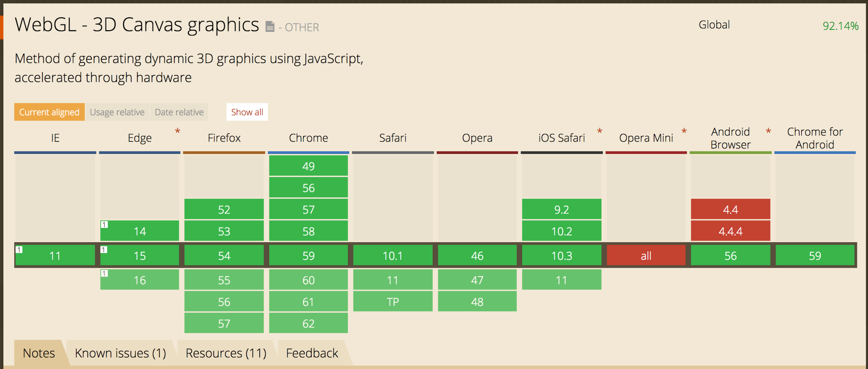868x369 pixels.
Task: Click the iOS Safari 10.3 cell
Action: [x=561, y=255]
